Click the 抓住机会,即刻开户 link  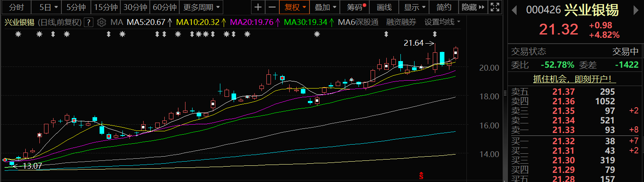tap(574, 79)
